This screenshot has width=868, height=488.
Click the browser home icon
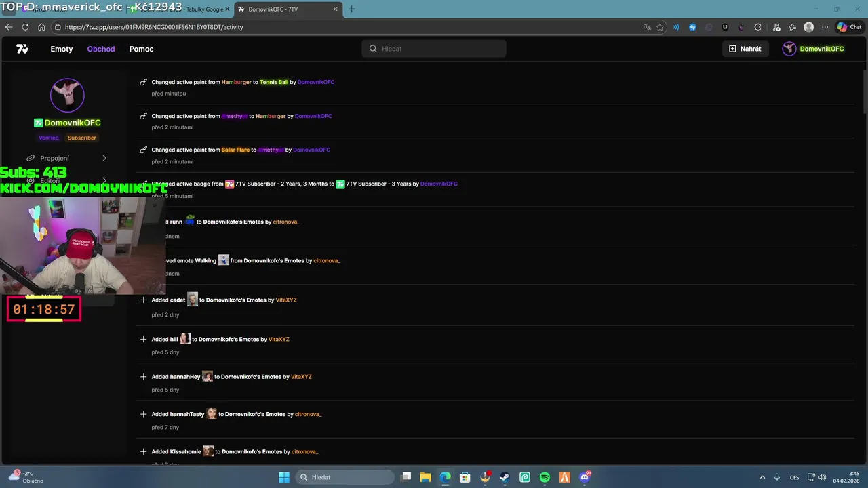[41, 27]
